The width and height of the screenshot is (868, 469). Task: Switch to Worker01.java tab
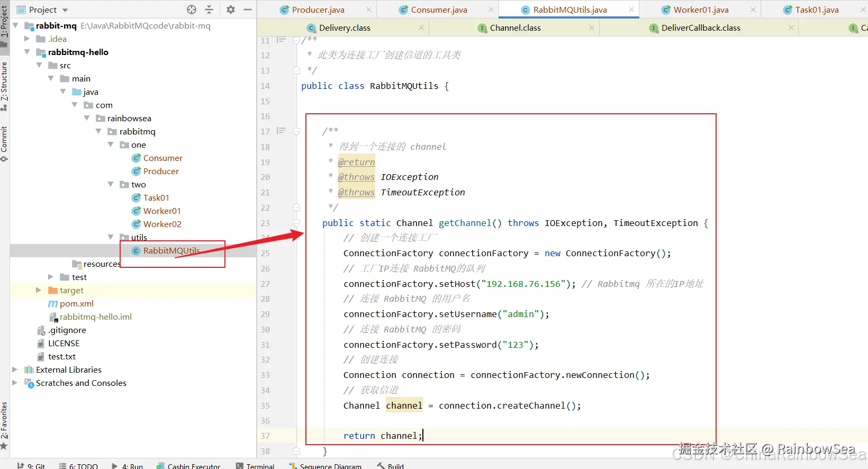click(x=700, y=10)
